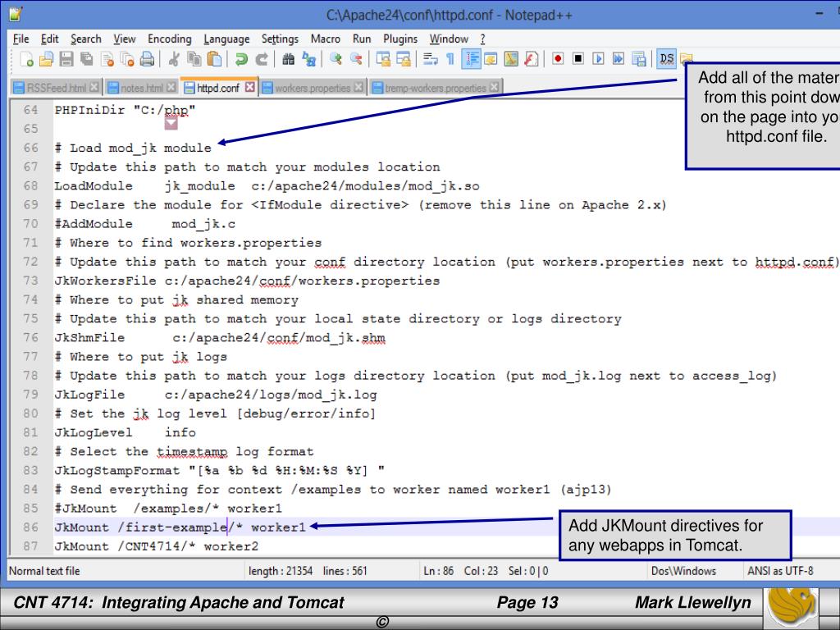Screen dimensions: 840x630
Task: Open the Function List toolbar icon
Action: tap(532, 59)
